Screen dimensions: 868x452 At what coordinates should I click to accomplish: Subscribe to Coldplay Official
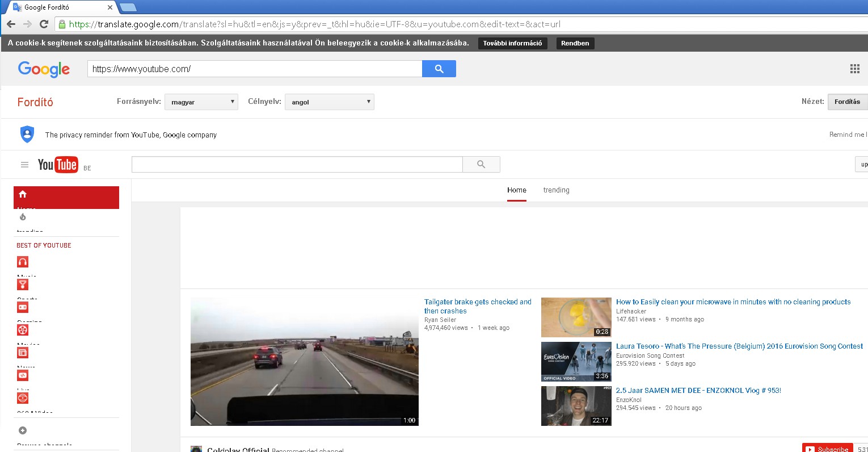828,449
